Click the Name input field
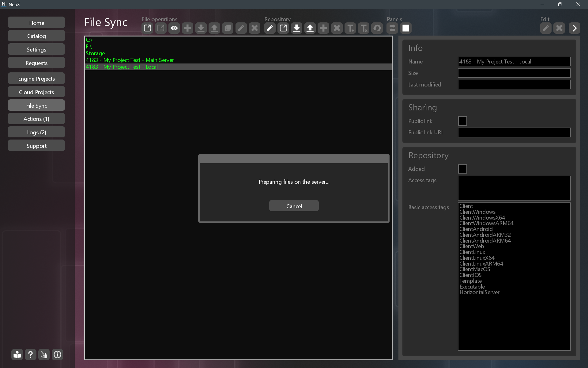This screenshot has height=368, width=588. coord(514,62)
